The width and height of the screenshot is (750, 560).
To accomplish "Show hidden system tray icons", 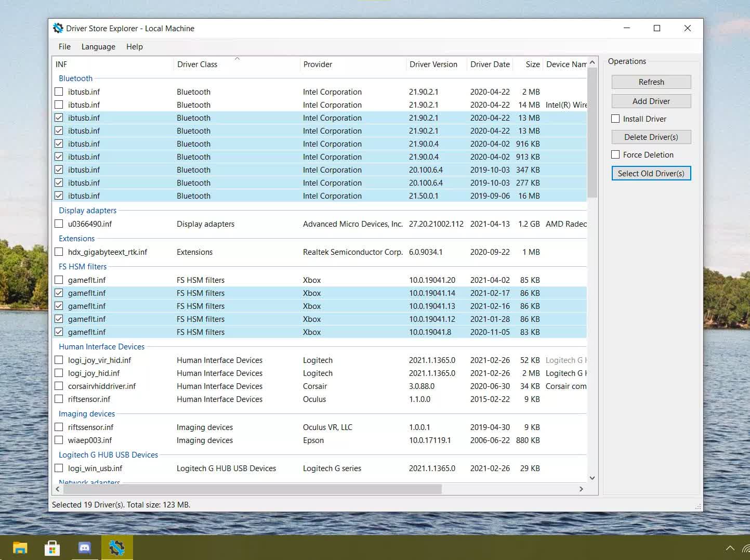I will (730, 548).
